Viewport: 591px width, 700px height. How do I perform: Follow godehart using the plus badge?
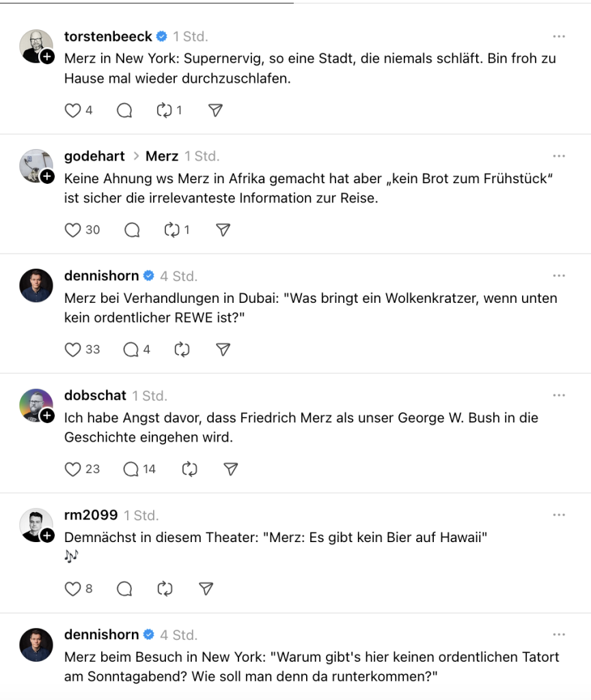pyautogui.click(x=47, y=177)
